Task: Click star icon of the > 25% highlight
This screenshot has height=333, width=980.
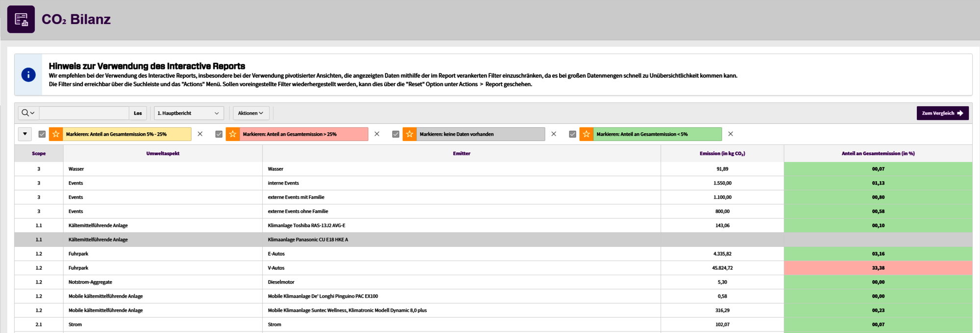Action: 233,134
